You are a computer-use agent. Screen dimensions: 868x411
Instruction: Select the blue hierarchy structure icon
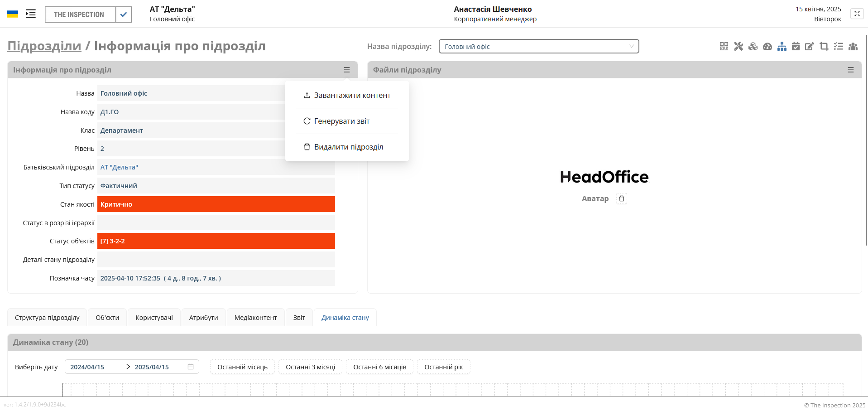click(782, 46)
